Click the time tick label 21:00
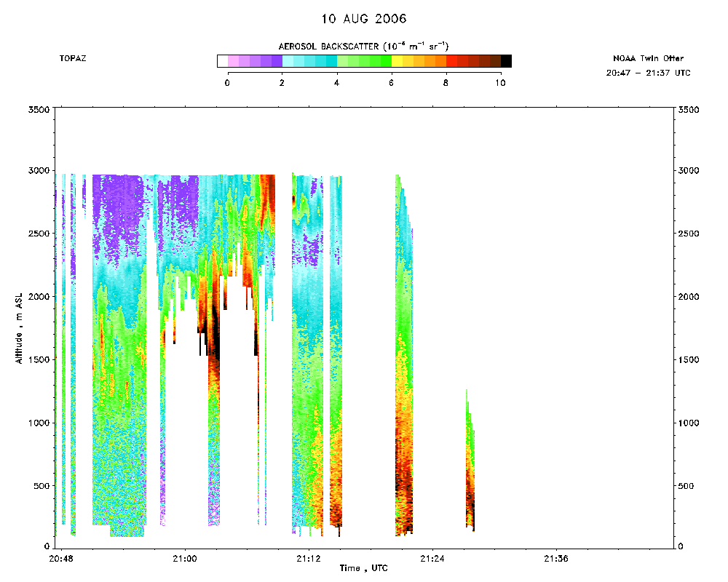The height and width of the screenshot is (582, 728). pyautogui.click(x=185, y=559)
